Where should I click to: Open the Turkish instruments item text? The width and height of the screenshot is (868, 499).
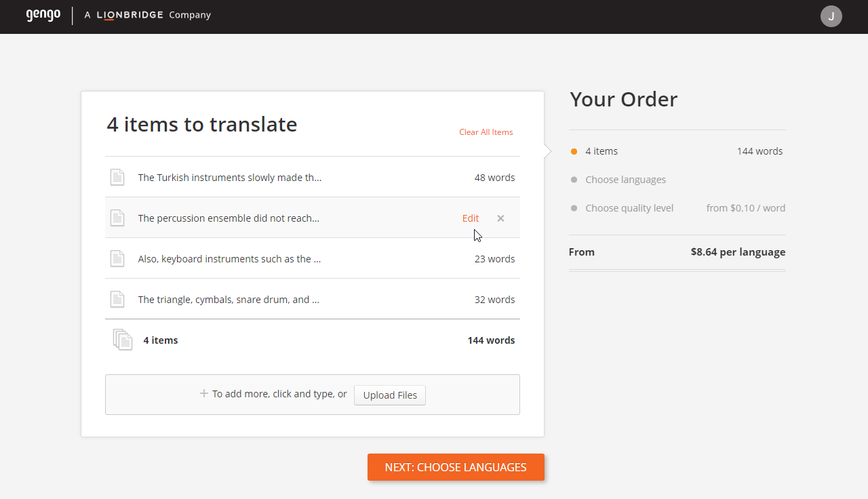click(x=230, y=177)
